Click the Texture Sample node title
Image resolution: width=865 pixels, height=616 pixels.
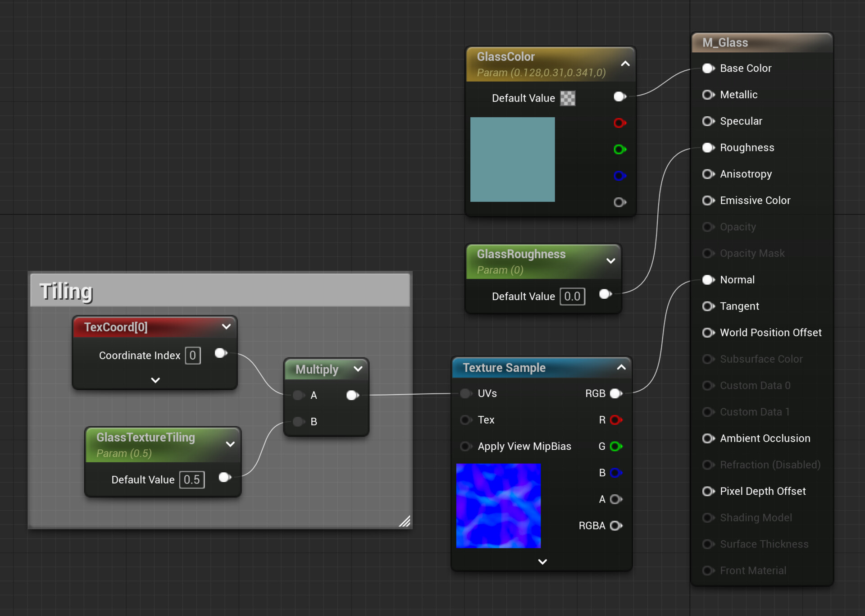504,368
